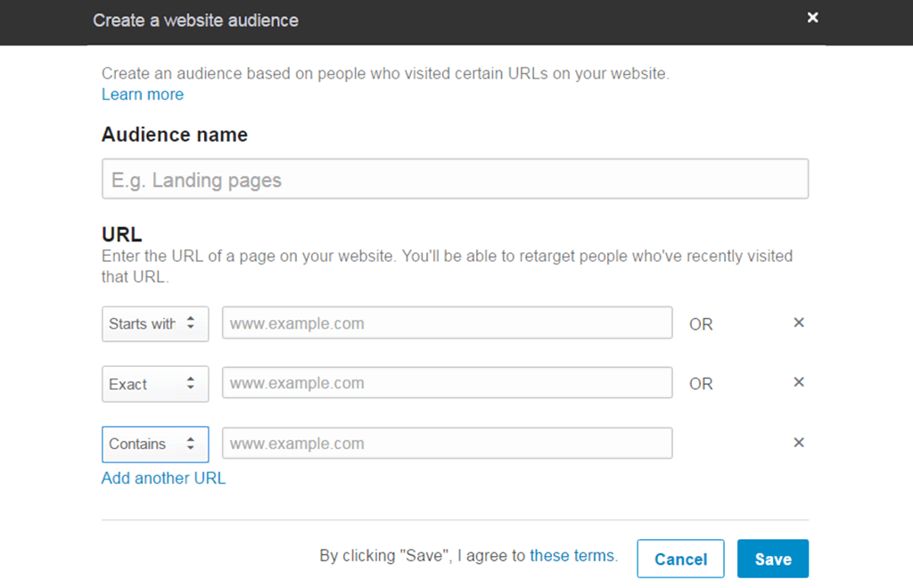Open the Learn more link

pyautogui.click(x=142, y=94)
